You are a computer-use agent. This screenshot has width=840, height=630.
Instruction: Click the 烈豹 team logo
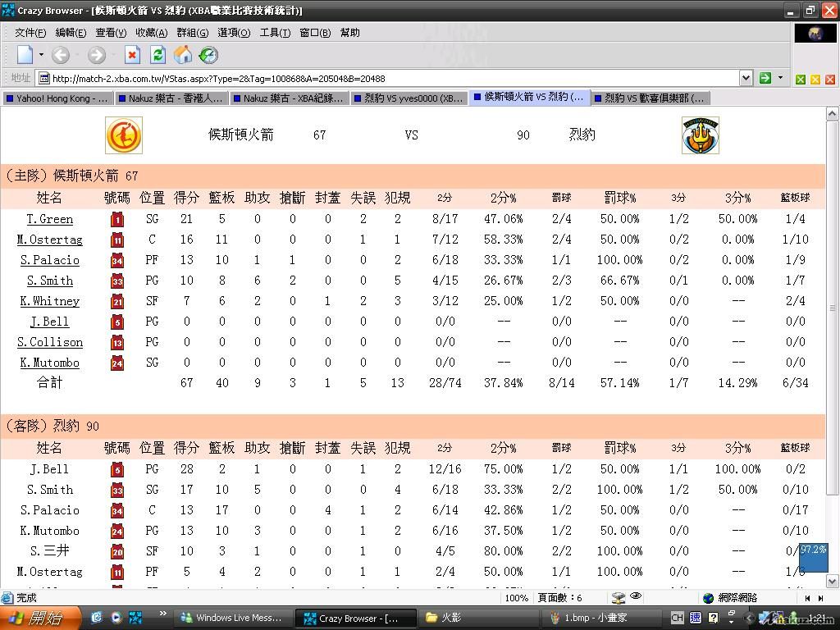[701, 135]
